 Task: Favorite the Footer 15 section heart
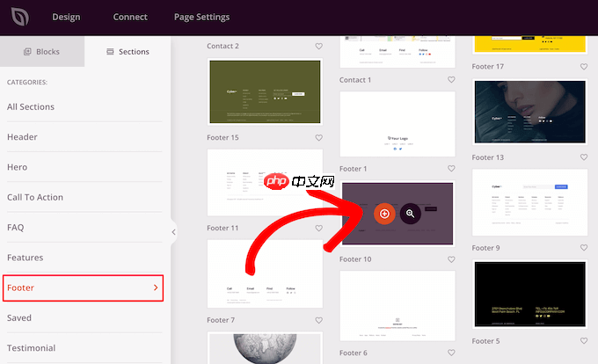point(319,137)
